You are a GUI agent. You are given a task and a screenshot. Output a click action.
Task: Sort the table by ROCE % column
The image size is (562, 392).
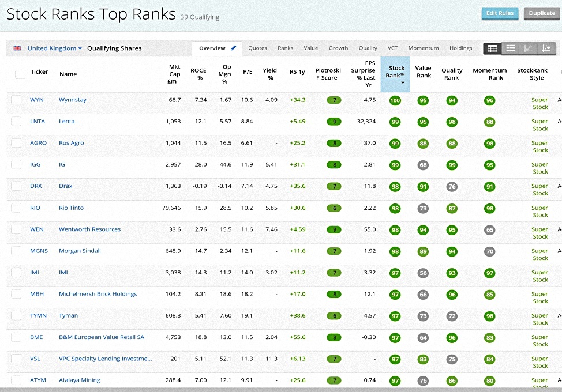coord(198,74)
